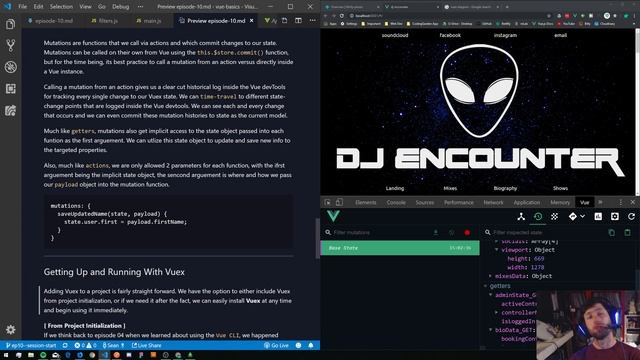640x360 pixels.
Task: Expand the bioData_GET getter
Action: (491, 330)
